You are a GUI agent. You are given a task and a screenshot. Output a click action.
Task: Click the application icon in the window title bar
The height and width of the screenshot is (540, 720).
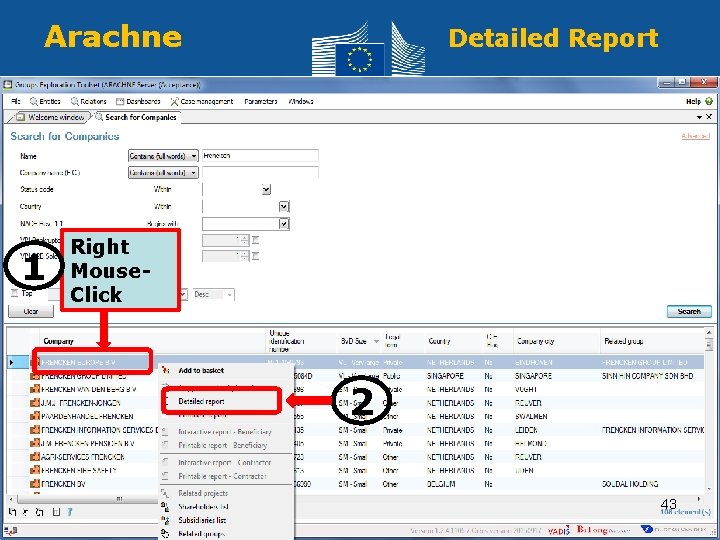tap(7, 84)
